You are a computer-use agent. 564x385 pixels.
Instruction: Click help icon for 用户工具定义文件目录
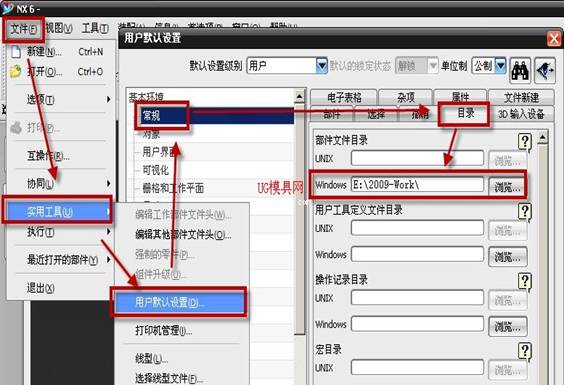(x=525, y=211)
